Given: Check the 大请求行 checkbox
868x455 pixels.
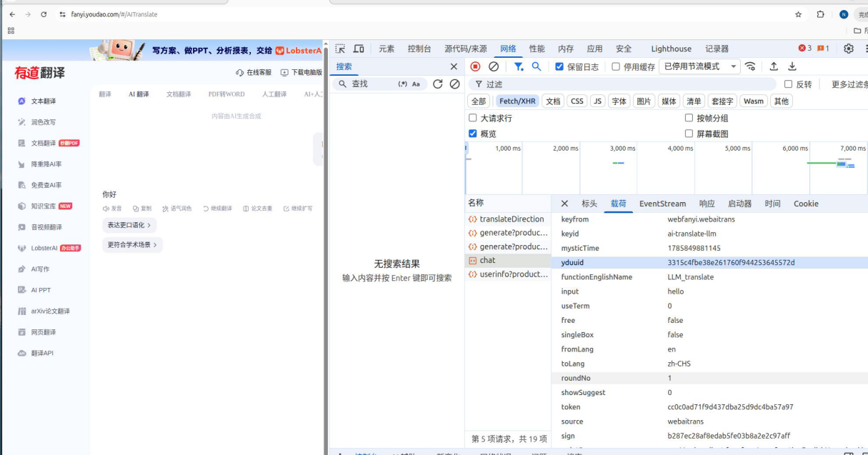Looking at the screenshot, I should click(473, 118).
